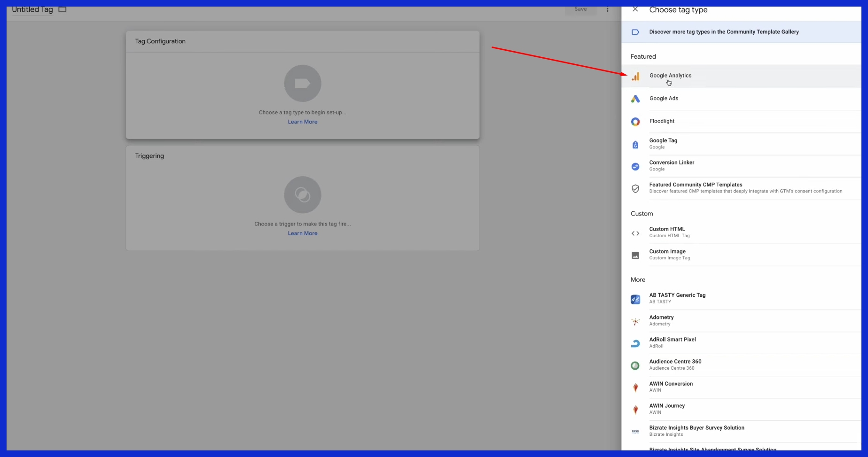This screenshot has height=457, width=868.
Task: Click the Audience Centre 360 icon
Action: point(635,365)
